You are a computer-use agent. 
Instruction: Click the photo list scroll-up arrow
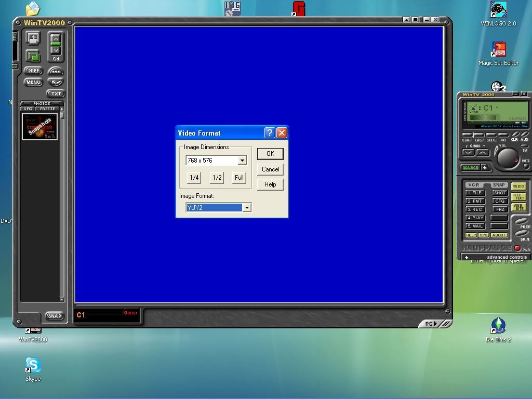click(x=62, y=109)
